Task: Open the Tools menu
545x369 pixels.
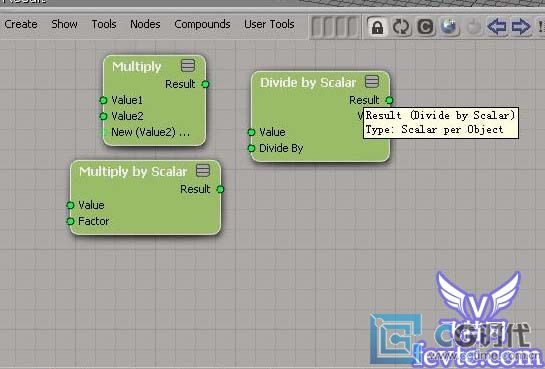Action: point(104,24)
